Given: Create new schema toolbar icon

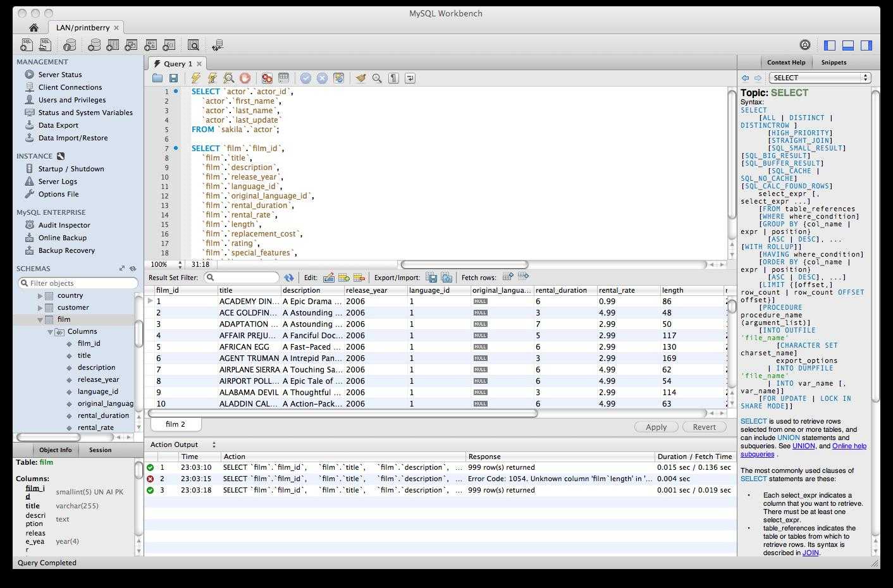Looking at the screenshot, I should 94,45.
